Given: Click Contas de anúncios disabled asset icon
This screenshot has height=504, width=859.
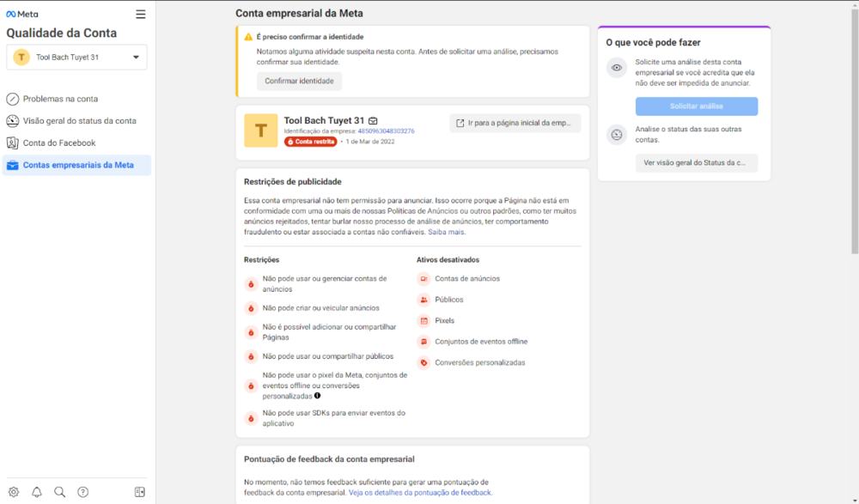Looking at the screenshot, I should [423, 279].
